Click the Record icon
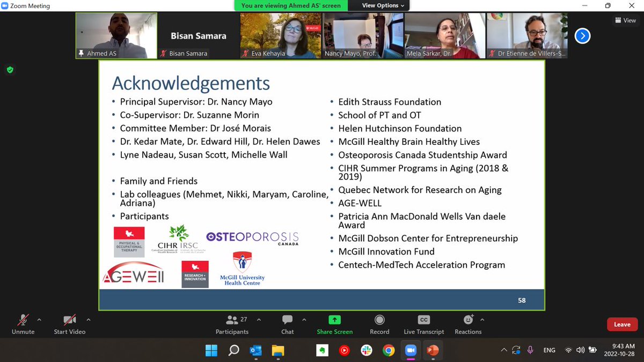The image size is (644, 362). tap(379, 320)
